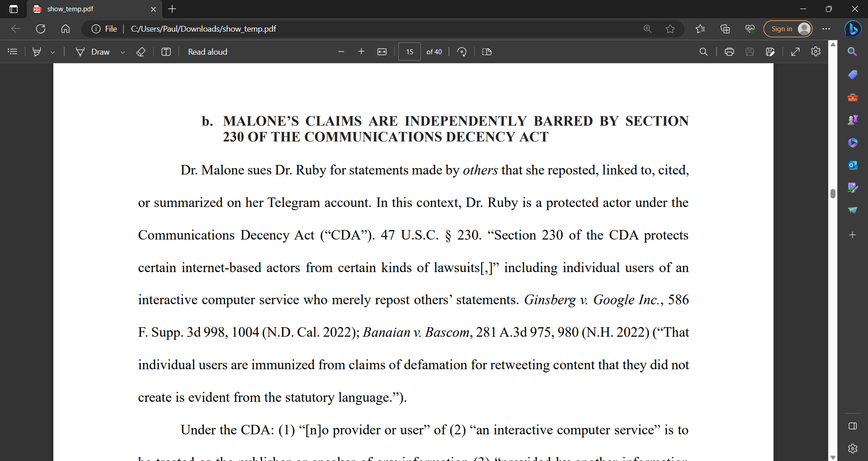
Task: Select the Erase tool
Action: [x=141, y=52]
